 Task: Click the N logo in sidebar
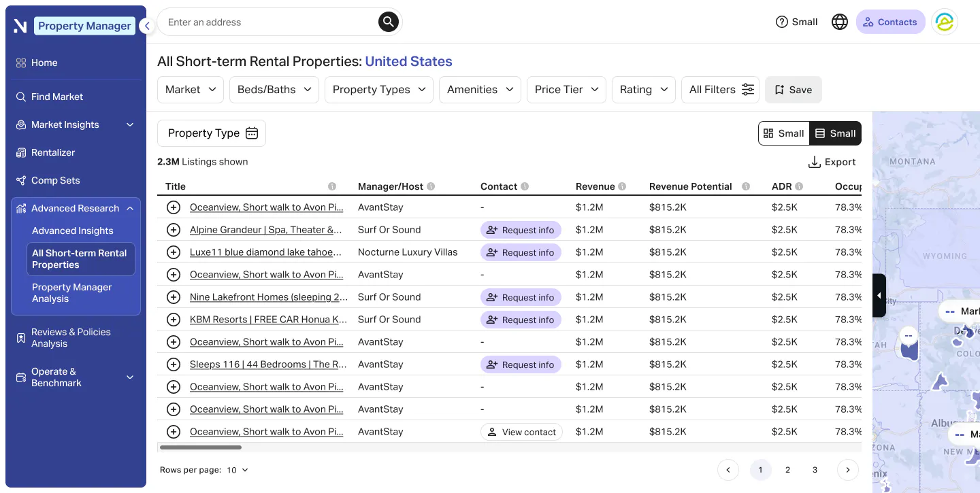click(x=20, y=26)
